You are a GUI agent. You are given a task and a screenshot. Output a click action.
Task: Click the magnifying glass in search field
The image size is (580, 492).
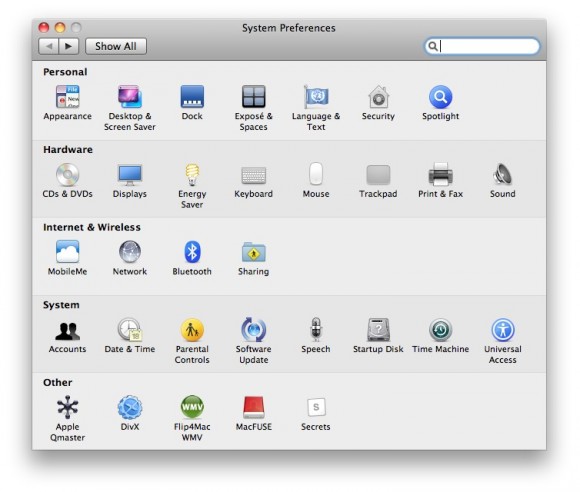tap(432, 46)
